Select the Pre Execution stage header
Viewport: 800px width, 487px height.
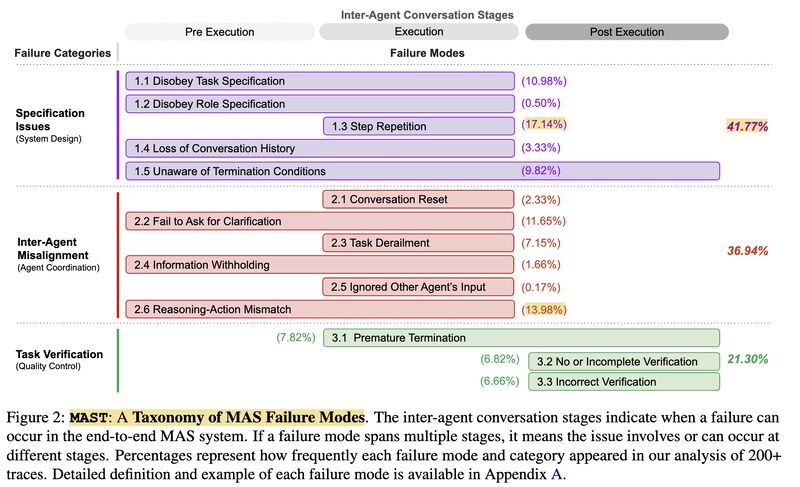pyautogui.click(x=219, y=32)
